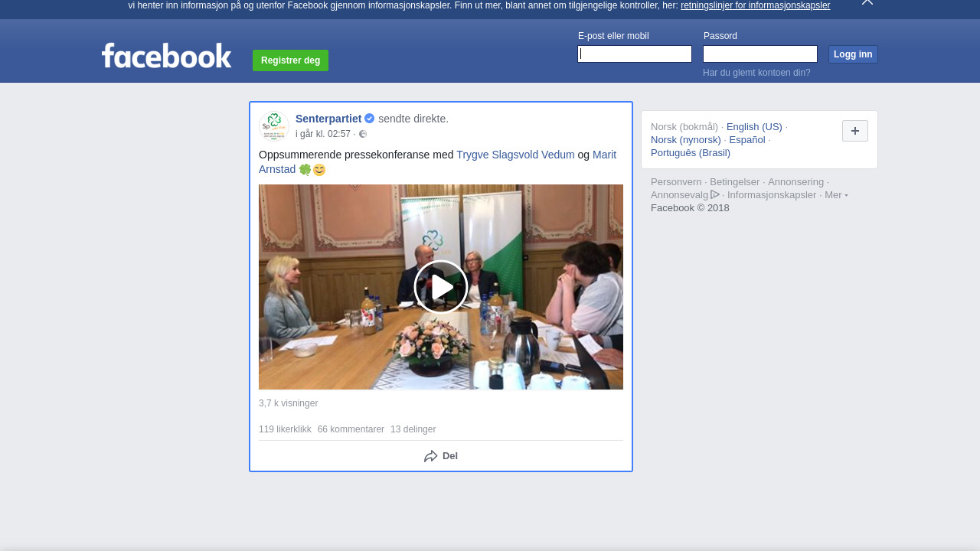Switch language to Norsk (nynorsk)
The width and height of the screenshot is (980, 551).
click(686, 140)
